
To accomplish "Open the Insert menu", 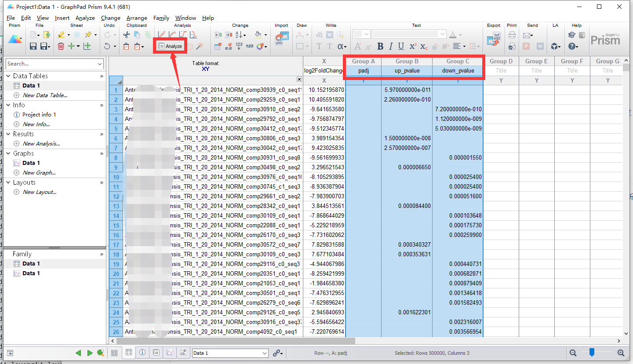I will [62, 18].
